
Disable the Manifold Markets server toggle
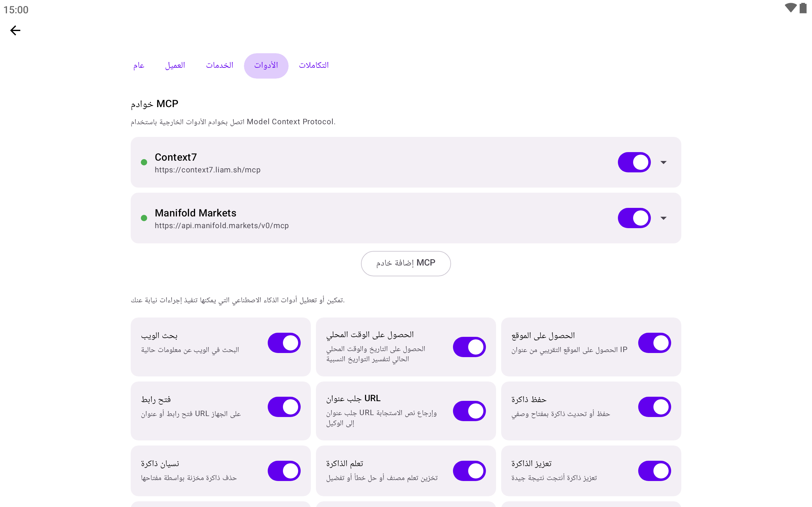click(x=634, y=218)
